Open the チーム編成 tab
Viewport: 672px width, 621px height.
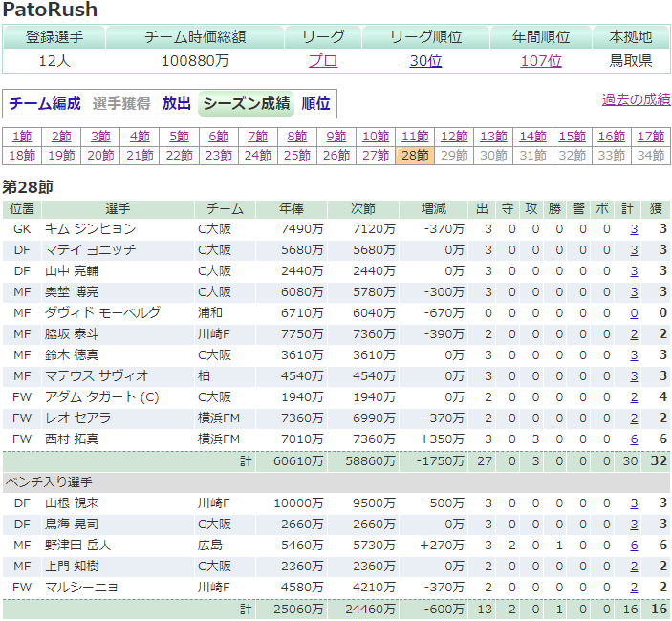pyautogui.click(x=45, y=103)
